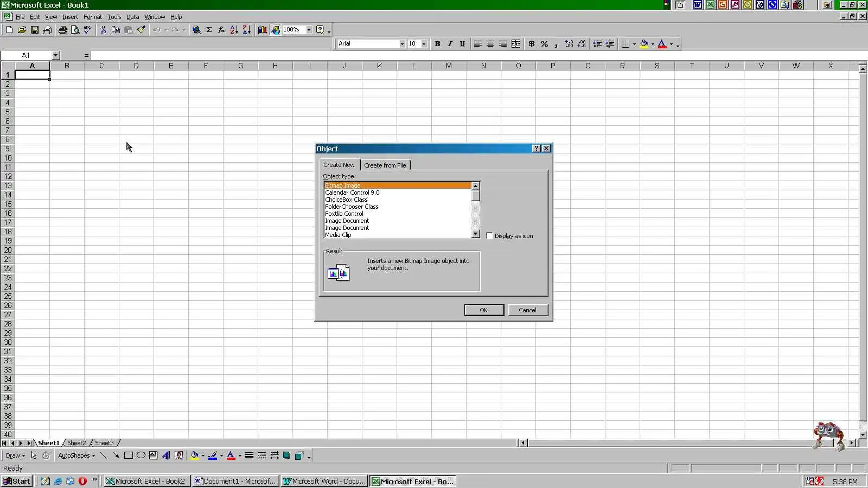Apply Currency Style with the dollar icon
The height and width of the screenshot is (488, 868).
point(532,44)
